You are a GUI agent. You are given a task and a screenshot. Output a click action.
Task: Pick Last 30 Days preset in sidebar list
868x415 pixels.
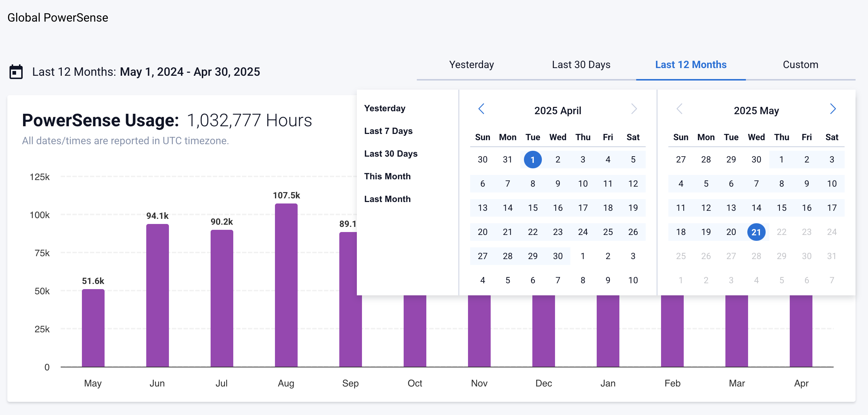[x=390, y=154]
